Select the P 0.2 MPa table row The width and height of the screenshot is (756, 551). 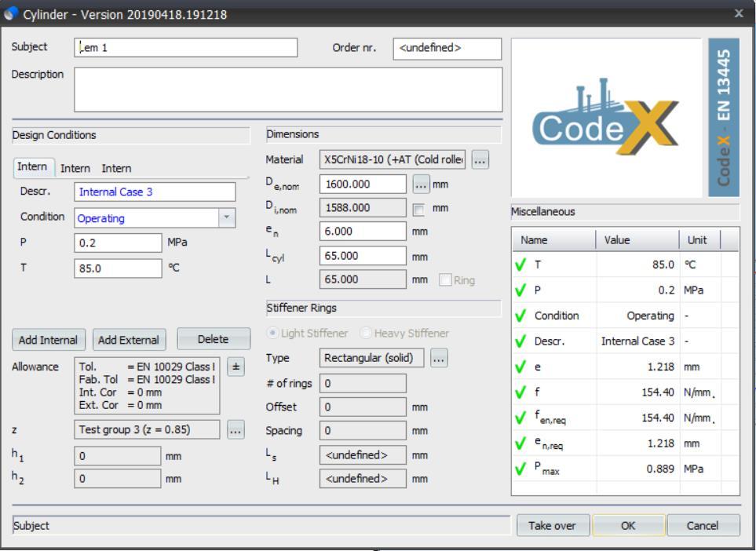(x=626, y=290)
